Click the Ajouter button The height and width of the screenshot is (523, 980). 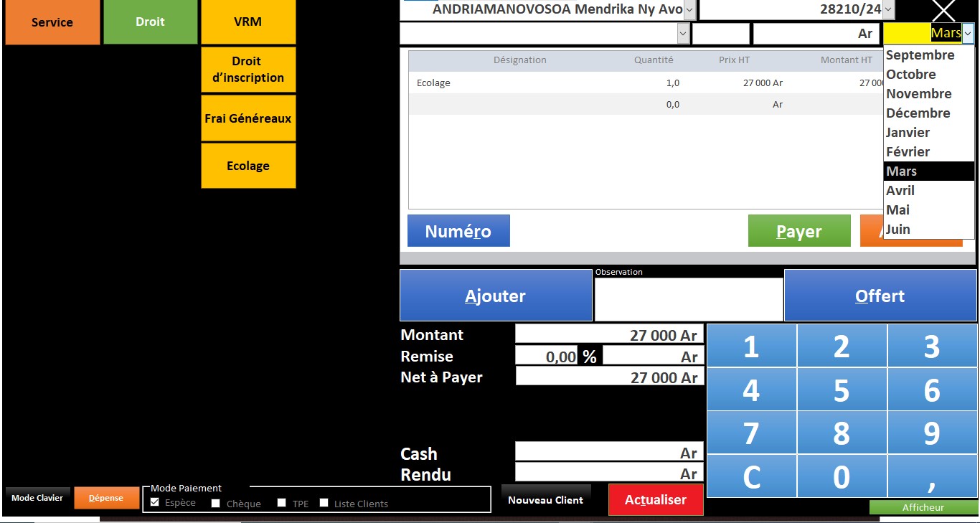[495, 296]
